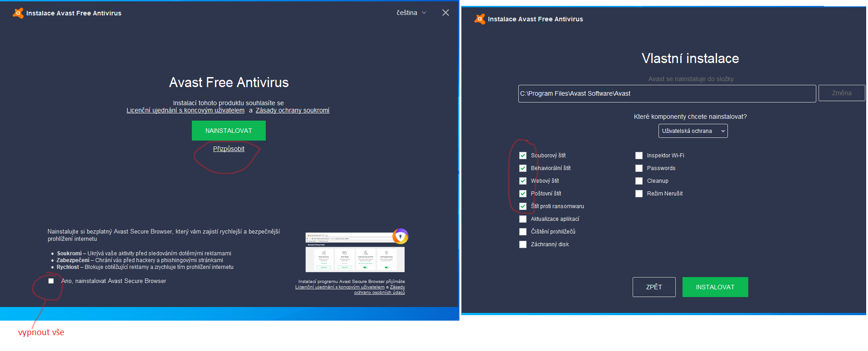Open the Přizpůsobit customization link
Viewport: 868px width, 351px height.
[x=229, y=149]
